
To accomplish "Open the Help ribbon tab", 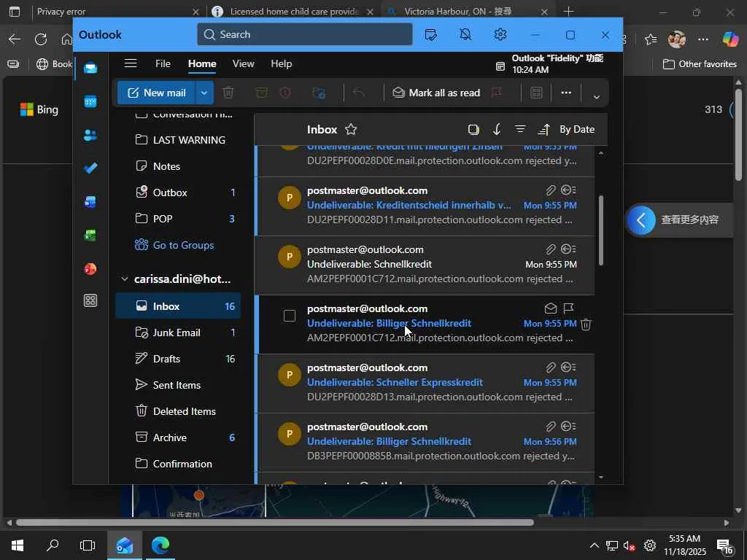I will click(x=281, y=63).
